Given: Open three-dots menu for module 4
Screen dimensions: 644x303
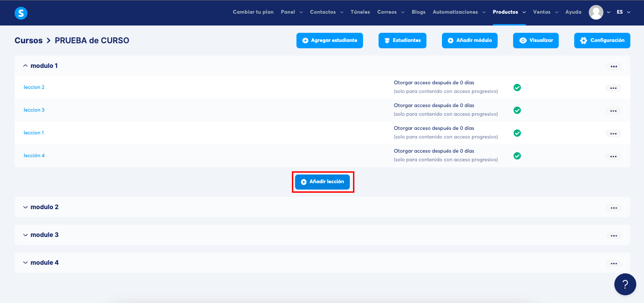Looking at the screenshot, I should point(613,263).
